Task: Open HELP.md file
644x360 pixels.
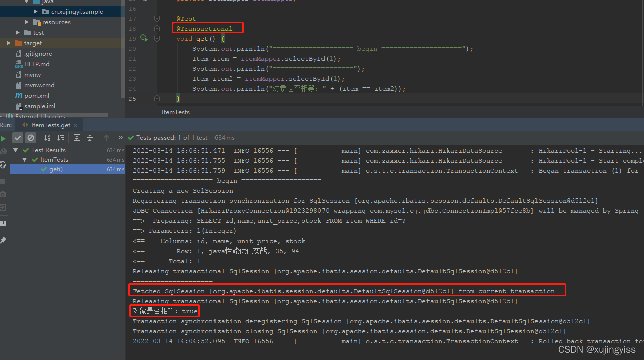Action: [37, 64]
